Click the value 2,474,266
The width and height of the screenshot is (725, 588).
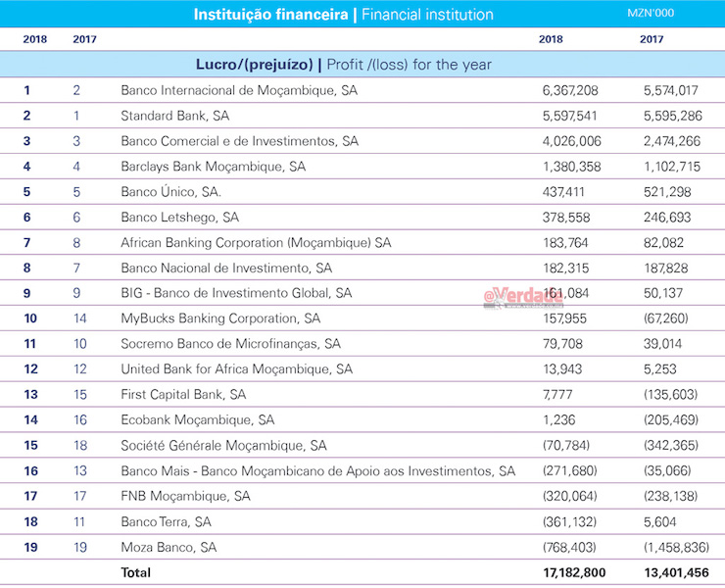[672, 141]
